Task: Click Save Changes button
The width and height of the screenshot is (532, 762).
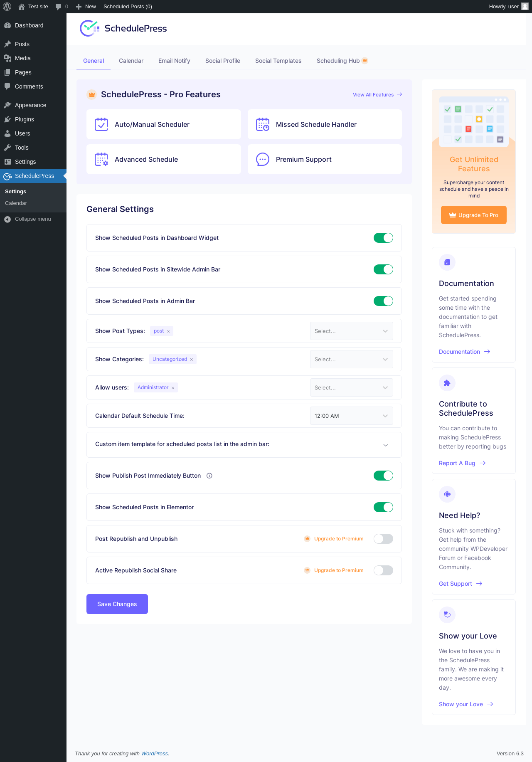Action: [117, 604]
